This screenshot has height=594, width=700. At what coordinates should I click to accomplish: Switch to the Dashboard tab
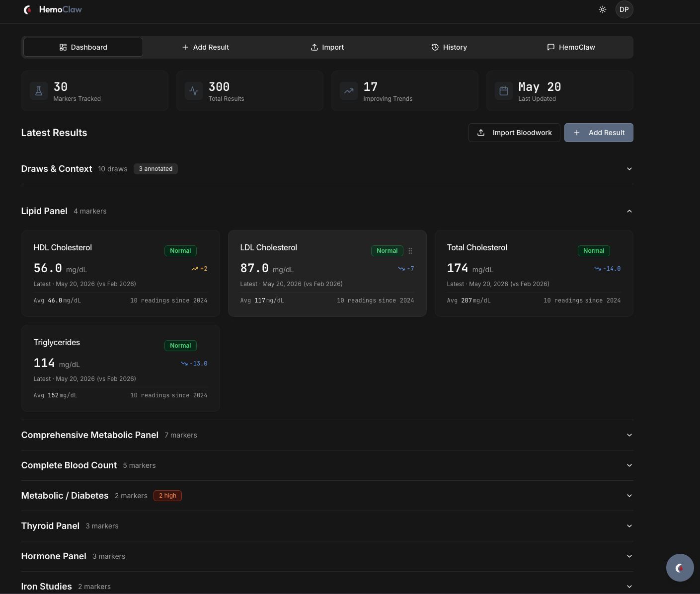pyautogui.click(x=83, y=47)
